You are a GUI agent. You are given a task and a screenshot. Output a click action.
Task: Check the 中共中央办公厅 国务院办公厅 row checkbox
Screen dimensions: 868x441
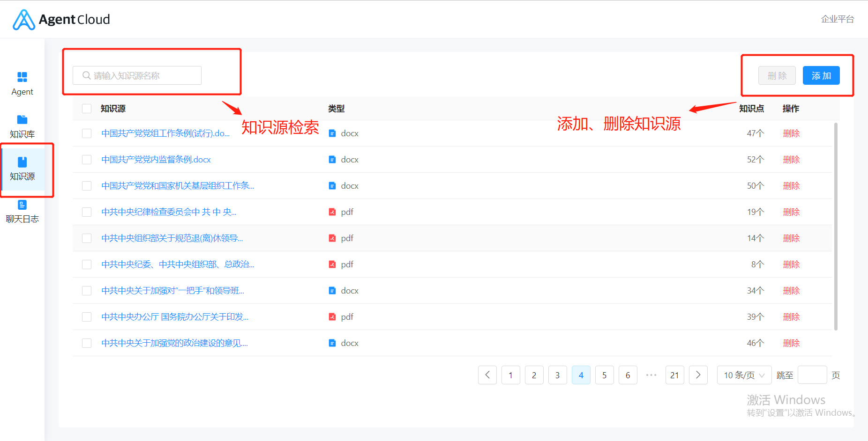[87, 317]
